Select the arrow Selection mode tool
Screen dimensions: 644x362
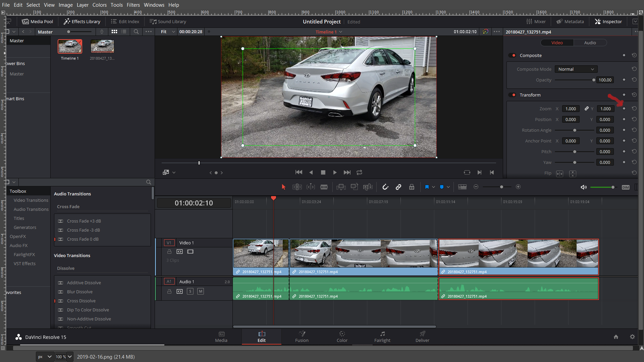pos(283,187)
